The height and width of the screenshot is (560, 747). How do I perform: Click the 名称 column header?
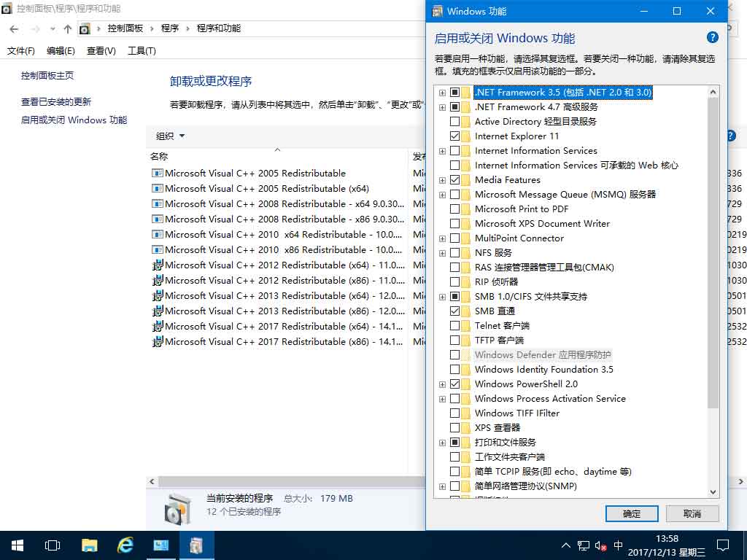point(159,156)
